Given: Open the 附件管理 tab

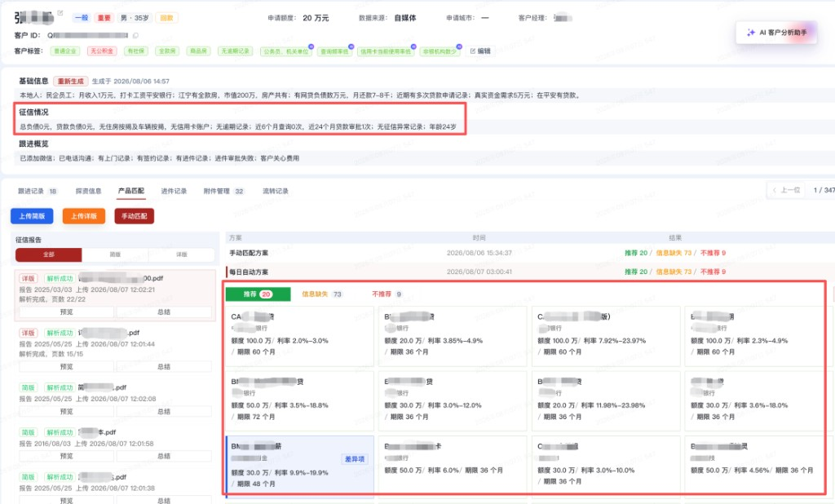Looking at the screenshot, I should point(223,191).
